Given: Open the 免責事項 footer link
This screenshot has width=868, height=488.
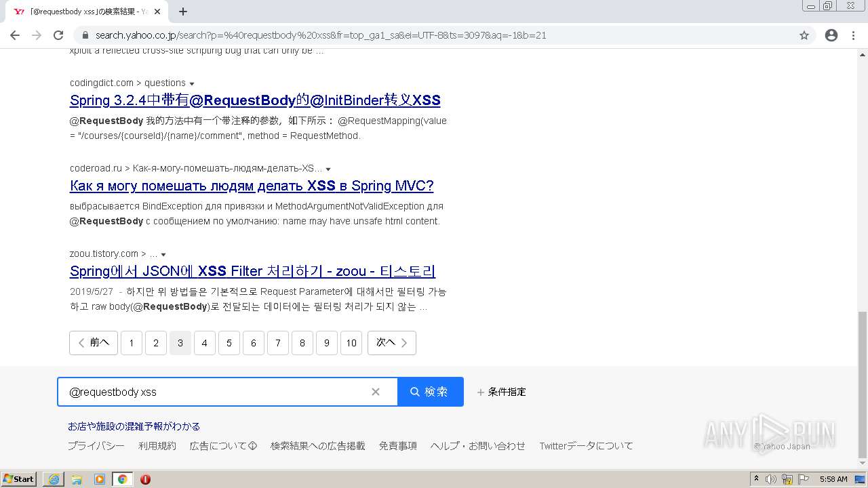Looking at the screenshot, I should coord(398,446).
